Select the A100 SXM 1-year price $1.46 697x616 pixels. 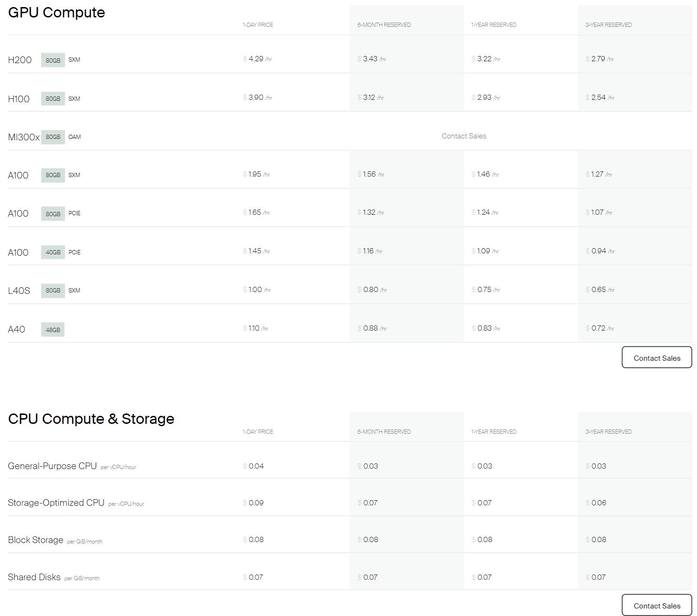(x=485, y=174)
